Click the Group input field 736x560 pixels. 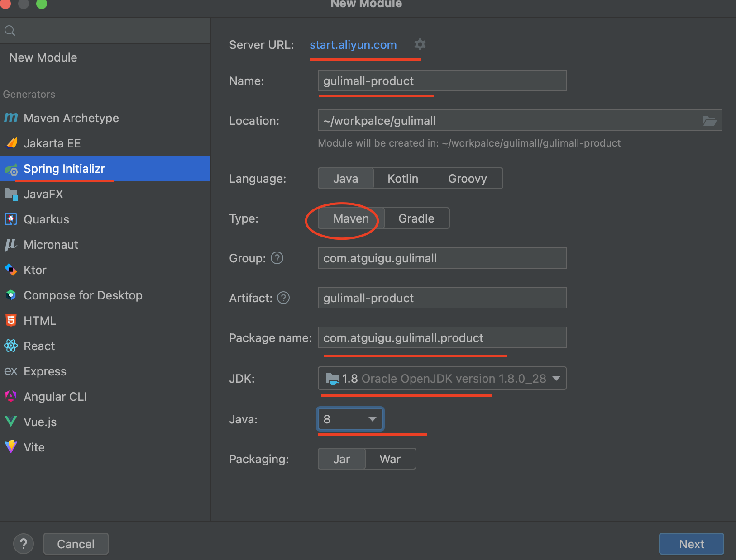[x=442, y=258]
